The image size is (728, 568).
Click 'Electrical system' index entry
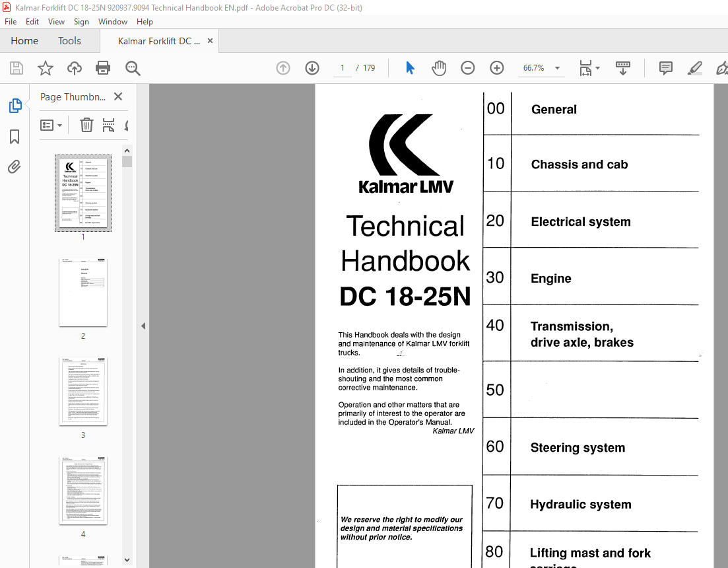click(x=581, y=222)
